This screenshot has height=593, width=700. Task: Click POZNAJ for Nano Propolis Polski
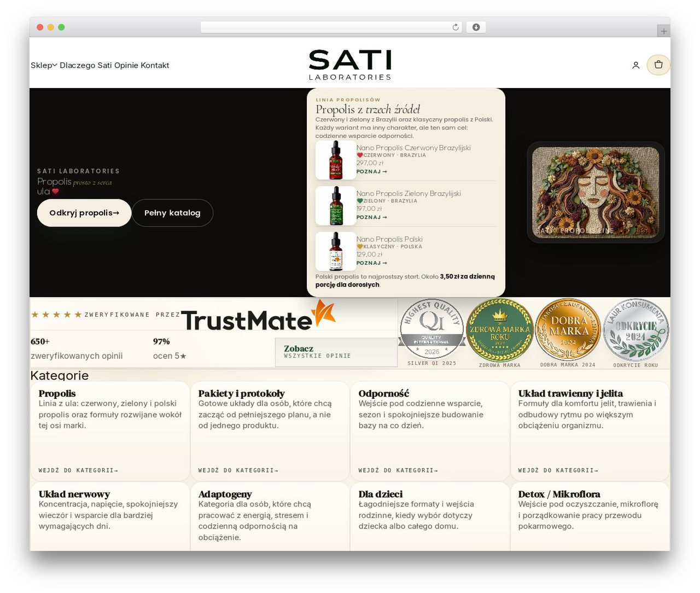(x=372, y=263)
